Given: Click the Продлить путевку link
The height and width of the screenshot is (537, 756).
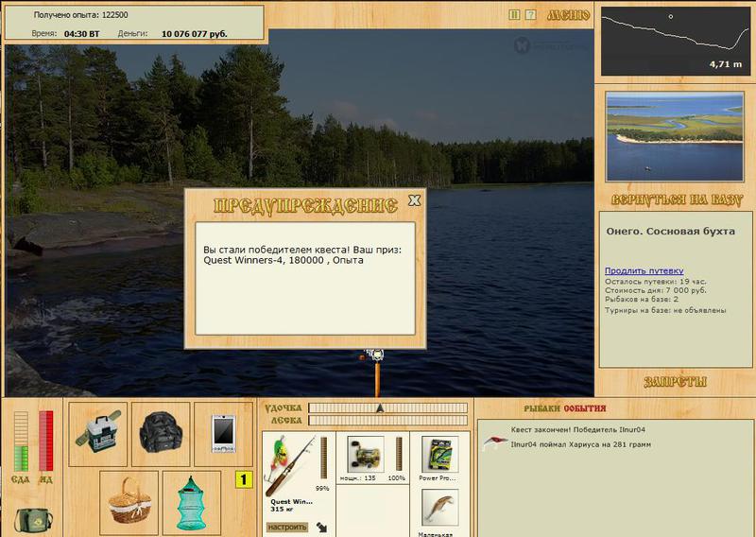Looking at the screenshot, I should [x=644, y=270].
